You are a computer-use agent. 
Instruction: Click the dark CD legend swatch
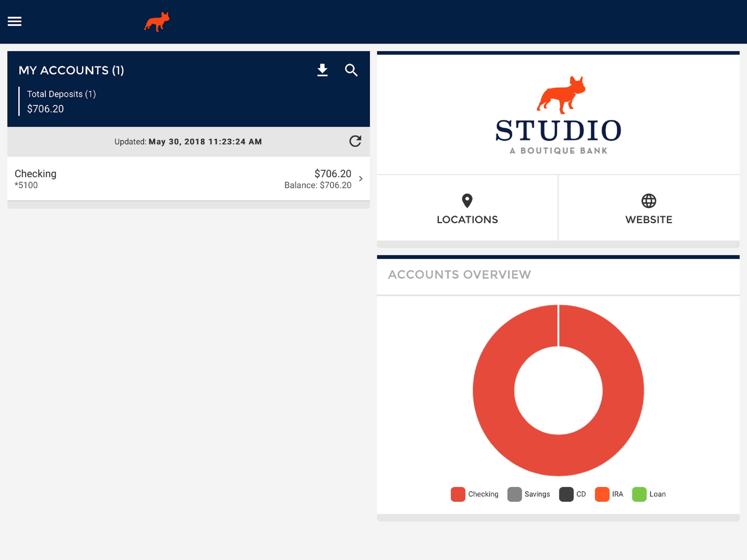pyautogui.click(x=566, y=494)
